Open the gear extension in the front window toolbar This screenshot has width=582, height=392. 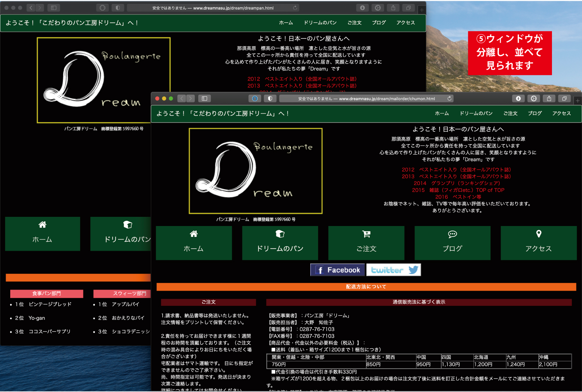534,99
